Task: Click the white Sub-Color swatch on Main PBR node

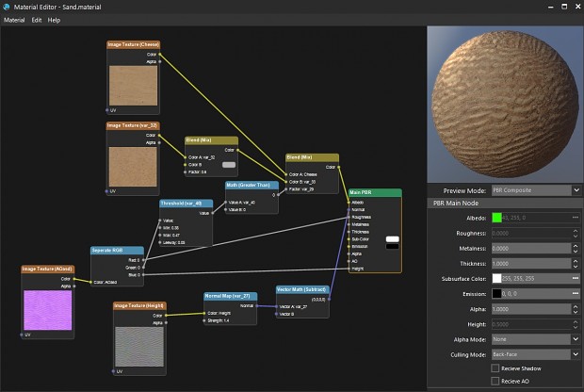Action: [392, 239]
